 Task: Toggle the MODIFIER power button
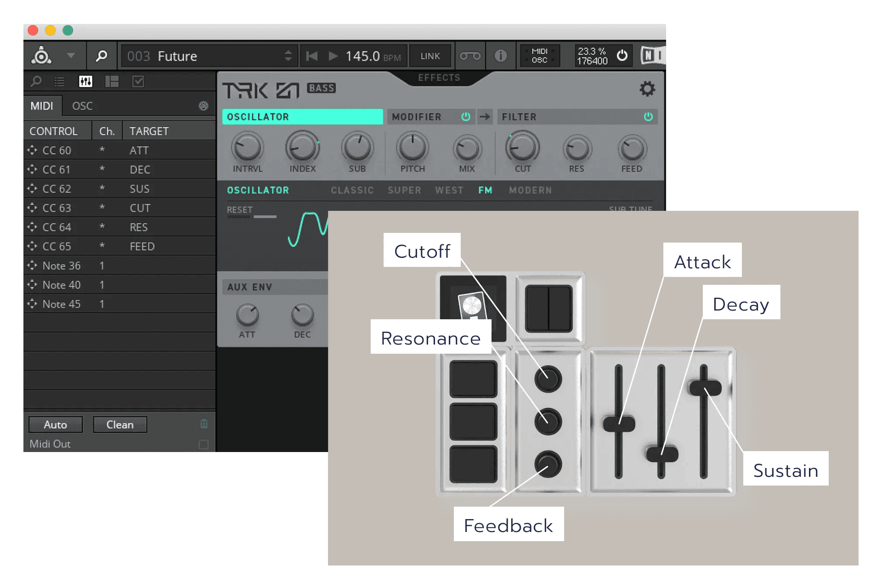[466, 117]
